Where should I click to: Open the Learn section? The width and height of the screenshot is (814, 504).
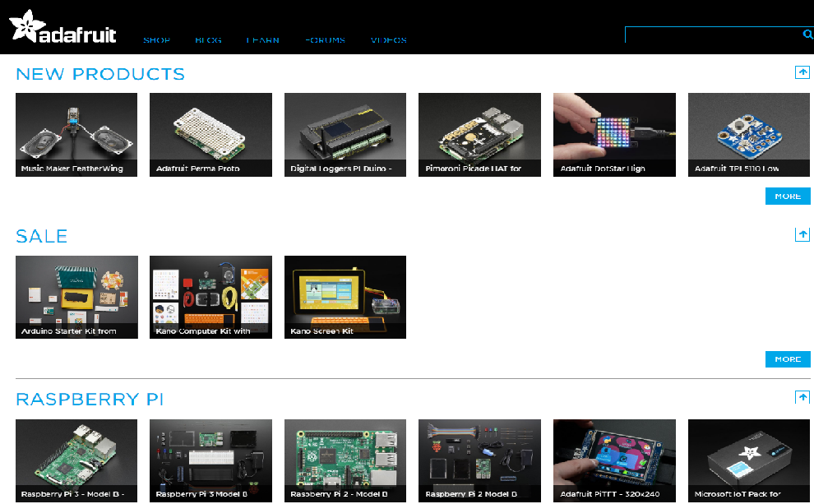(262, 40)
